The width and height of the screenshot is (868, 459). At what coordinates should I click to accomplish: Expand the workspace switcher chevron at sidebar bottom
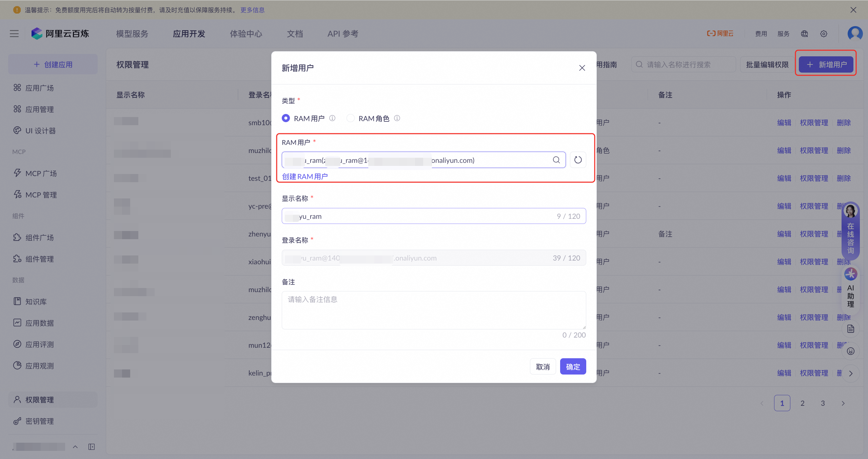pos(75,447)
